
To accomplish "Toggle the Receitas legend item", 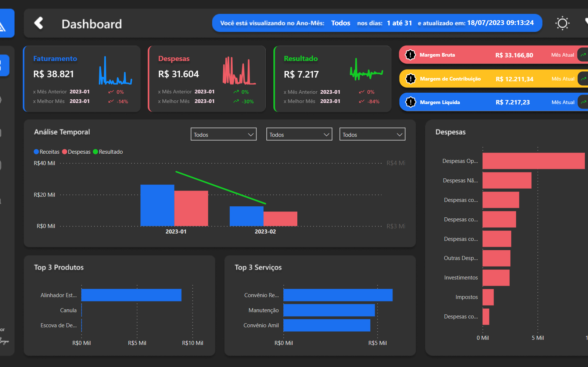I will pos(46,152).
